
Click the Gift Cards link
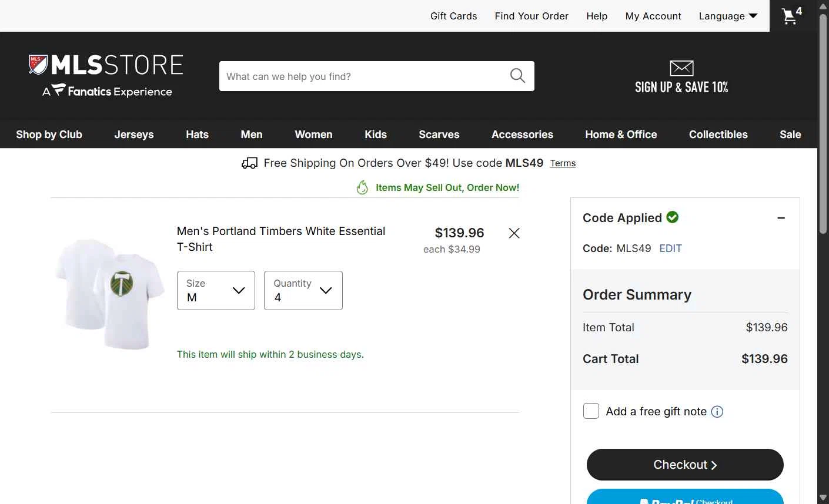454,16
